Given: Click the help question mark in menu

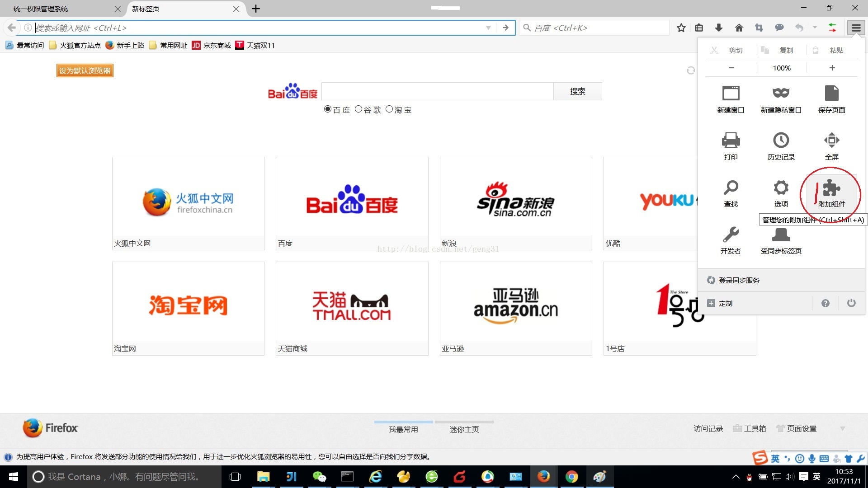Looking at the screenshot, I should point(825,303).
